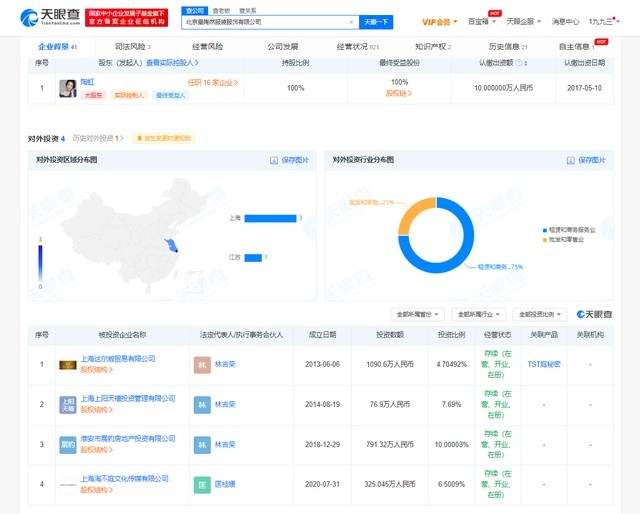The width and height of the screenshot is (640, 514).
Task: Click the 实际控制人 tag
Action: click(129, 95)
